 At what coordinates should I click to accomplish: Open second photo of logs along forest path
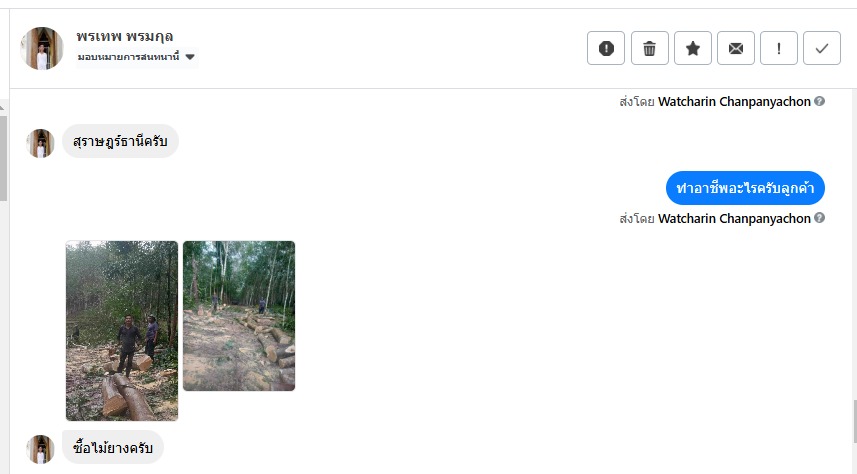(x=239, y=316)
